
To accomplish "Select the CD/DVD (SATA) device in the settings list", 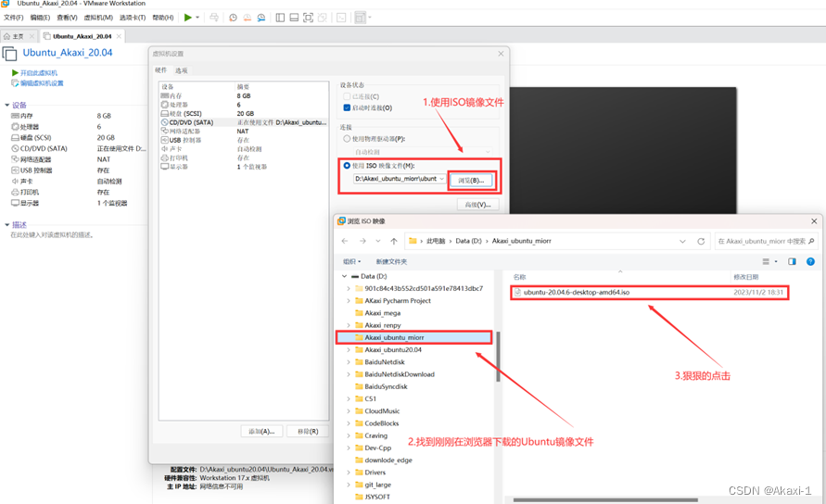I will tap(244, 122).
